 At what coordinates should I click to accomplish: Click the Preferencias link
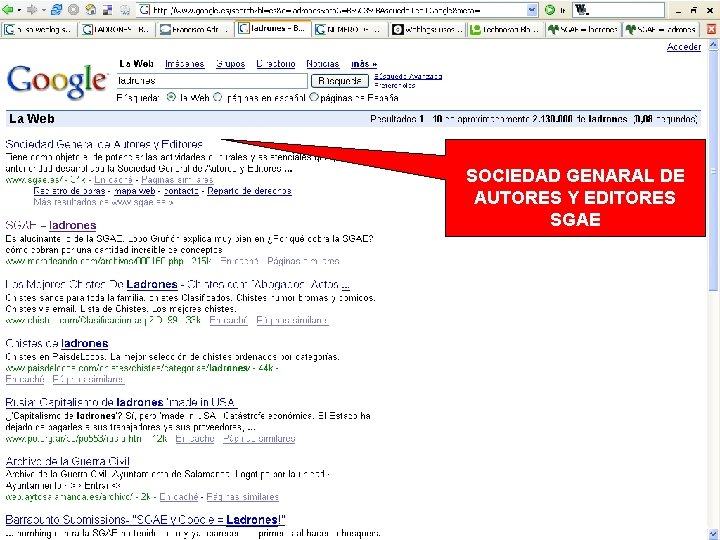pos(395,85)
